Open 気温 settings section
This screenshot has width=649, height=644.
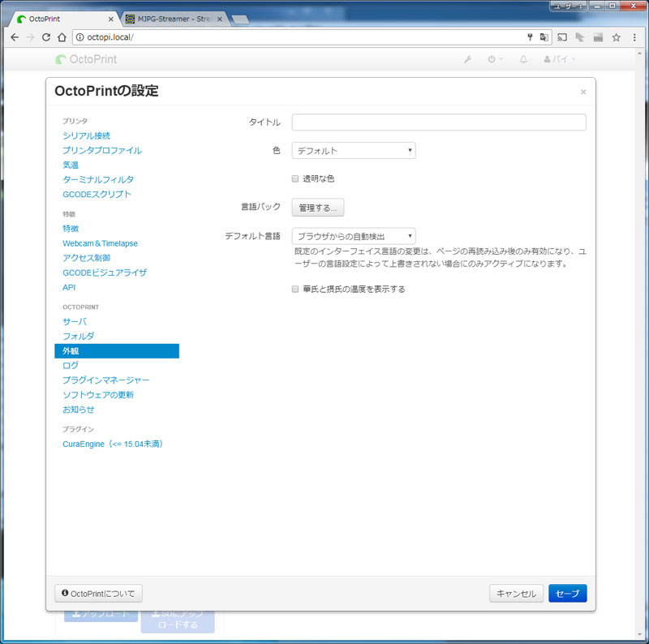tap(71, 165)
